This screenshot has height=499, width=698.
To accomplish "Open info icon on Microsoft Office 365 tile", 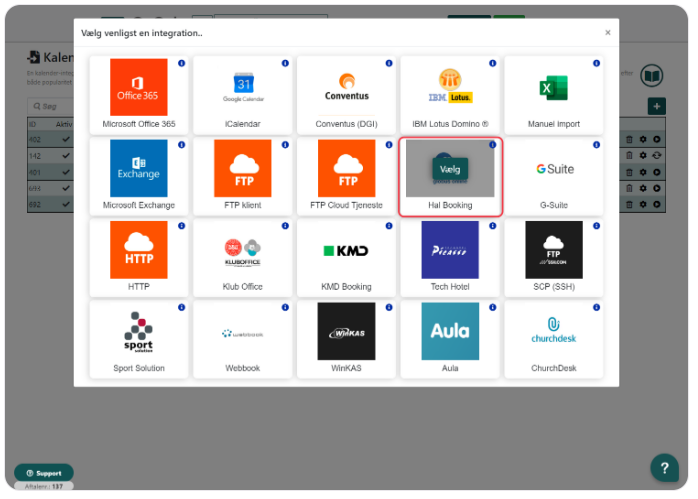I will (181, 63).
